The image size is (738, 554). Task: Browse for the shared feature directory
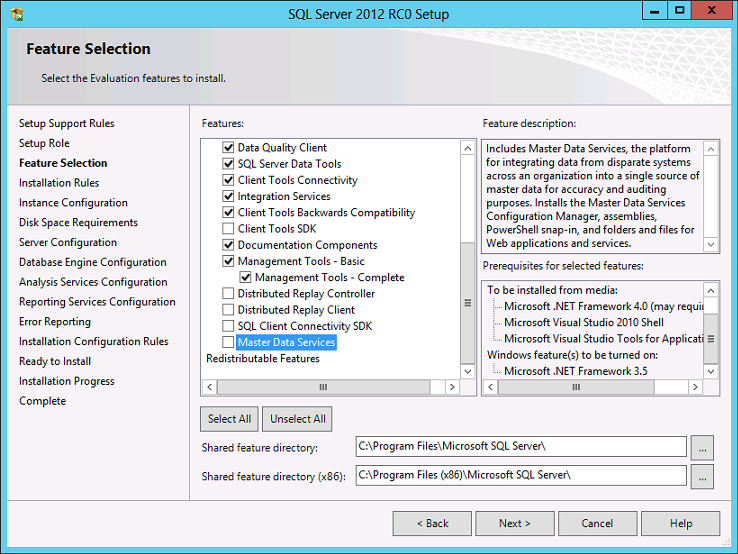click(702, 447)
